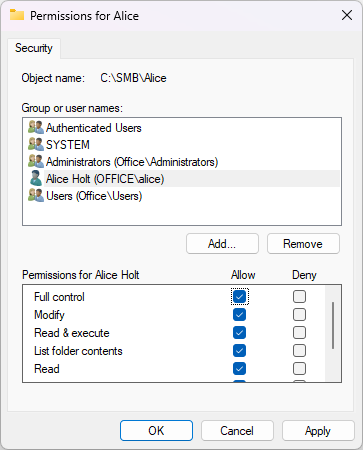This screenshot has height=450, width=363.
Task: Check Deny for Full control
Action: click(x=299, y=296)
